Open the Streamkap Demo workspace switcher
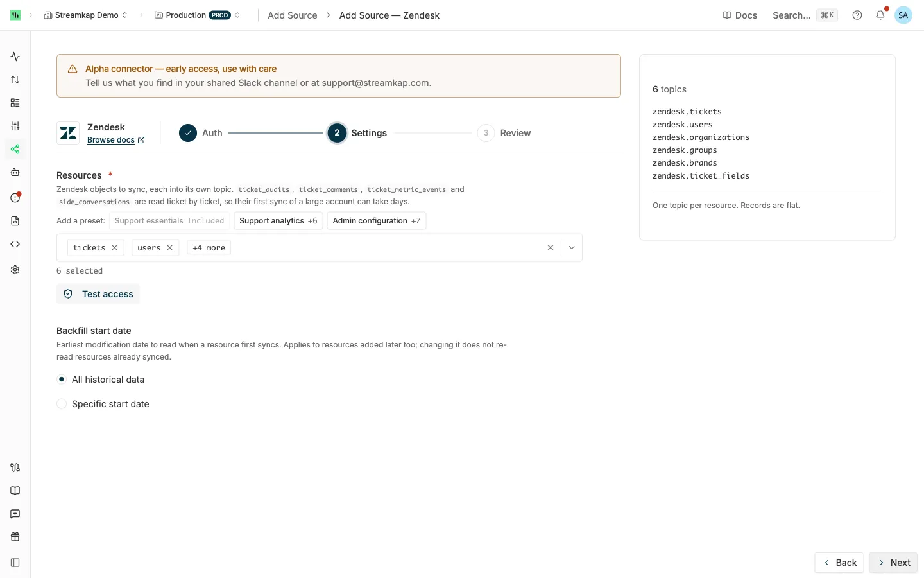The image size is (924, 578). tap(86, 15)
